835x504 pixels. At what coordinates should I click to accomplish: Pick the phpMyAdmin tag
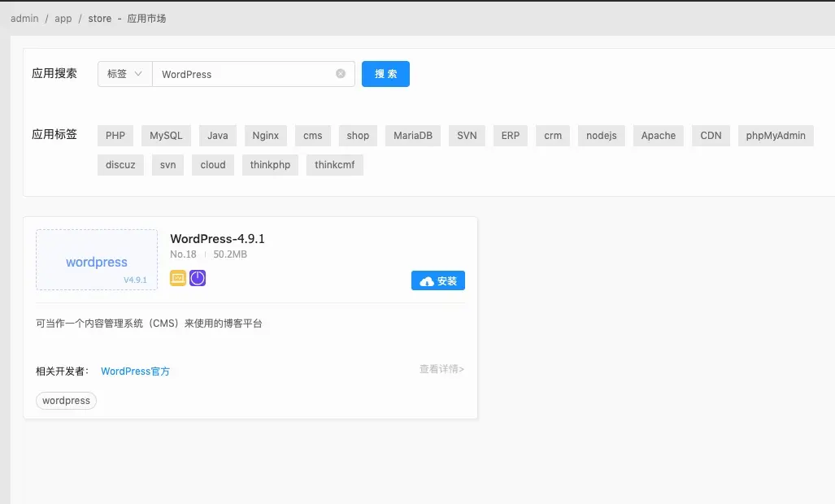click(x=776, y=136)
